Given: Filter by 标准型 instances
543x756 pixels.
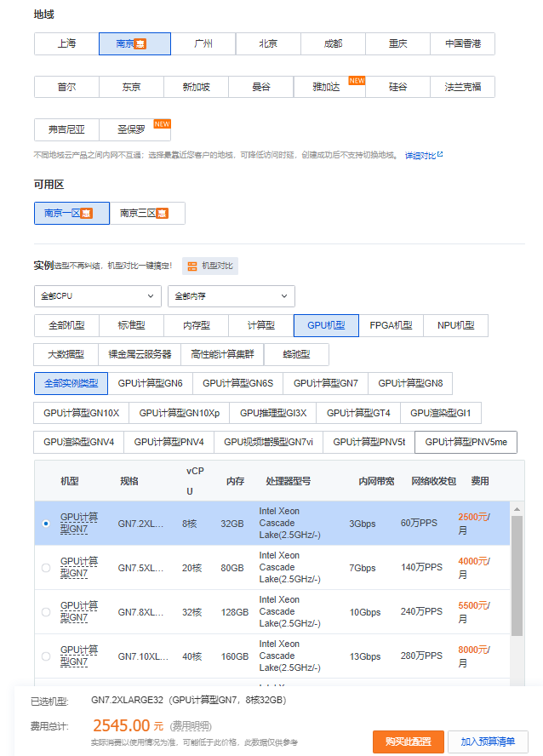Looking at the screenshot, I should (x=132, y=325).
